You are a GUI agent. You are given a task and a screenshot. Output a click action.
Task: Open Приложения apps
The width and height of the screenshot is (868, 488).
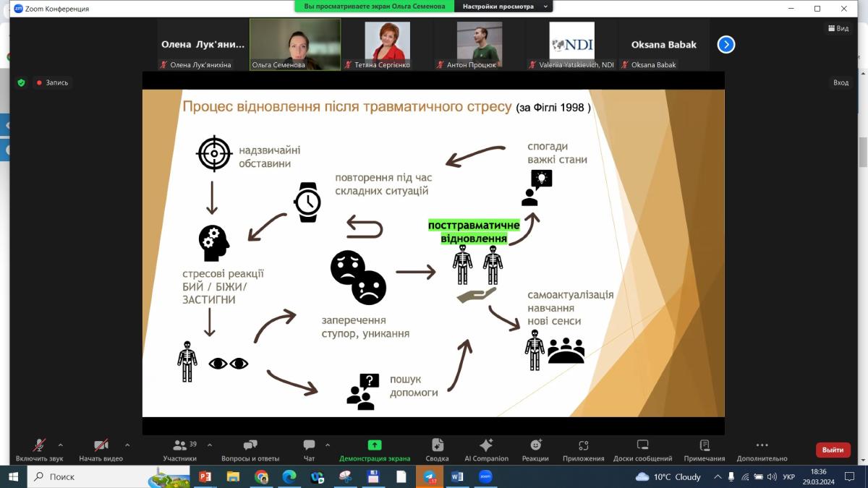click(583, 450)
